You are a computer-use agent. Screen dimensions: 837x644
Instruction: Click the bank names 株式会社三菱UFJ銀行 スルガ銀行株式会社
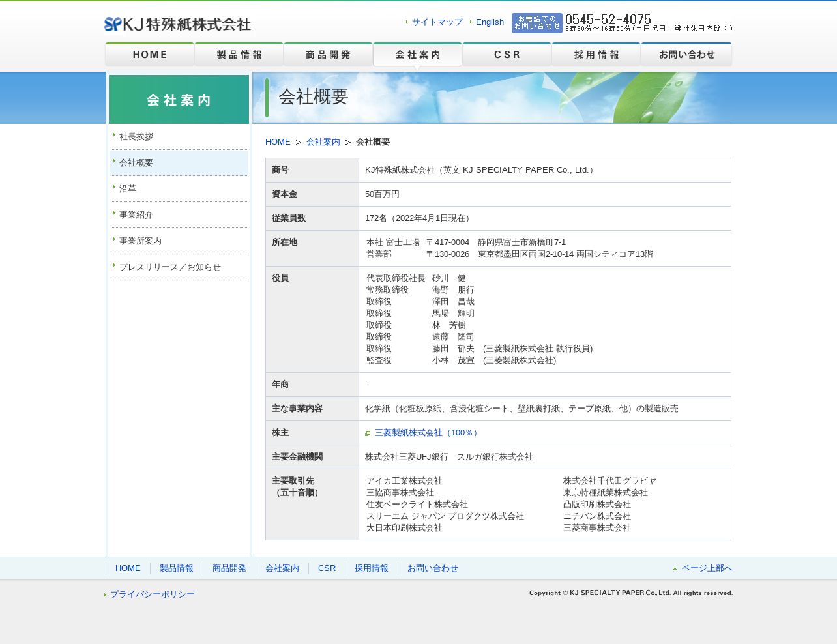[449, 457]
